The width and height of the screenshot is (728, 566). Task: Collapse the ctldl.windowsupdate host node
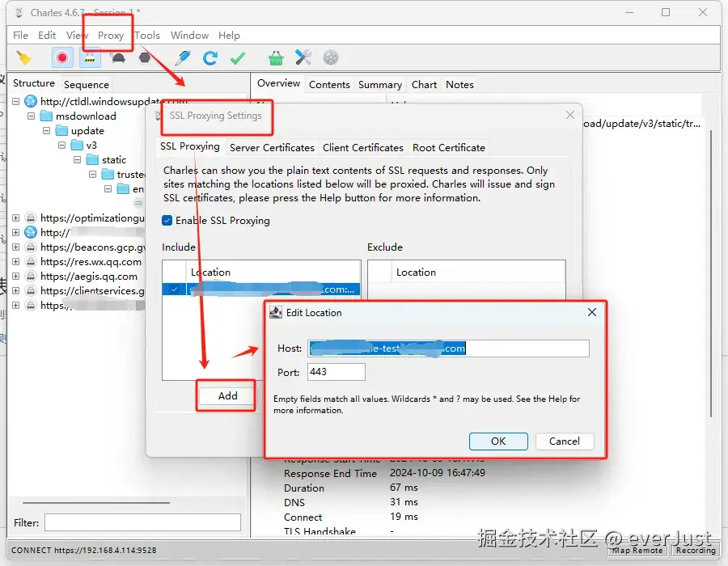[x=15, y=101]
